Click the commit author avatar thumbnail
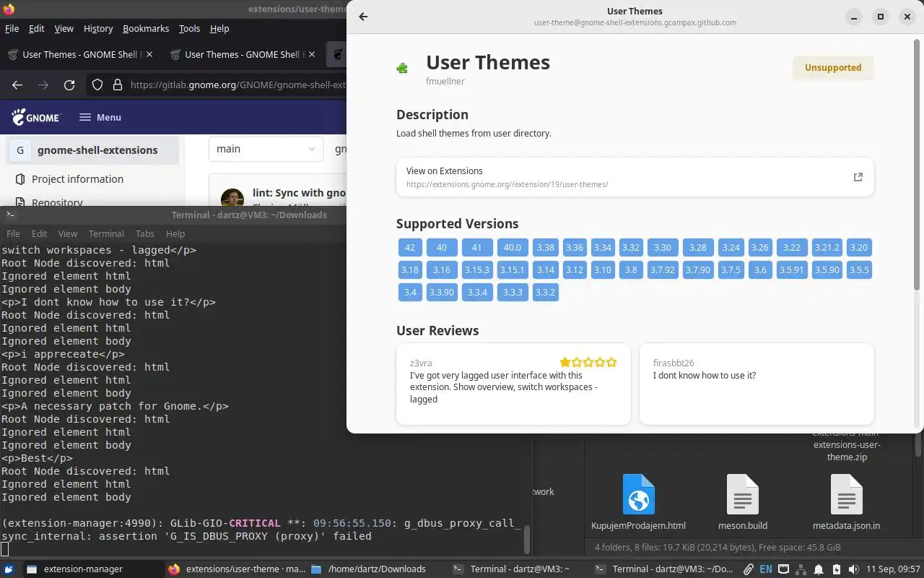Viewport: 924px width, 578px height. [x=232, y=199]
